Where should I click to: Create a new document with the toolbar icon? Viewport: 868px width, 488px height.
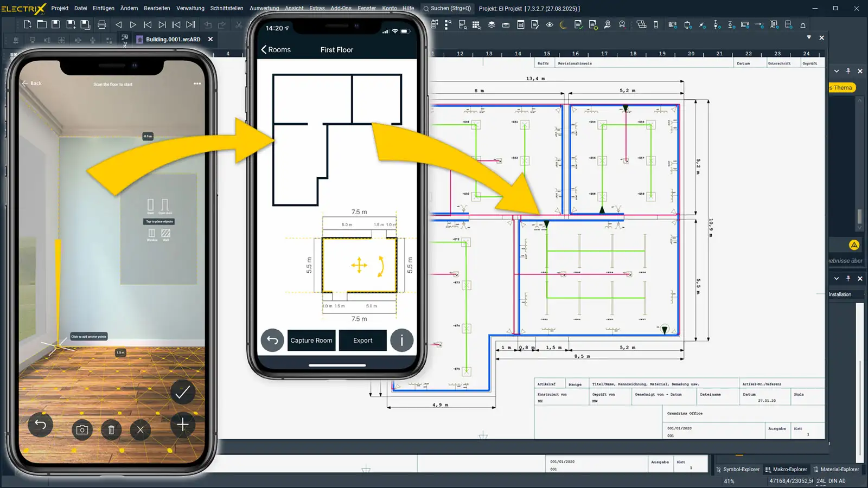coord(27,24)
